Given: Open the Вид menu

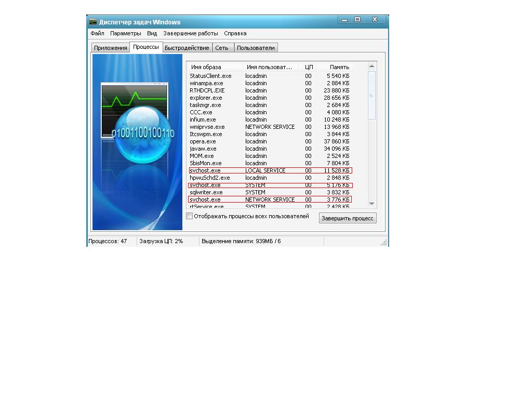Looking at the screenshot, I should click(152, 33).
